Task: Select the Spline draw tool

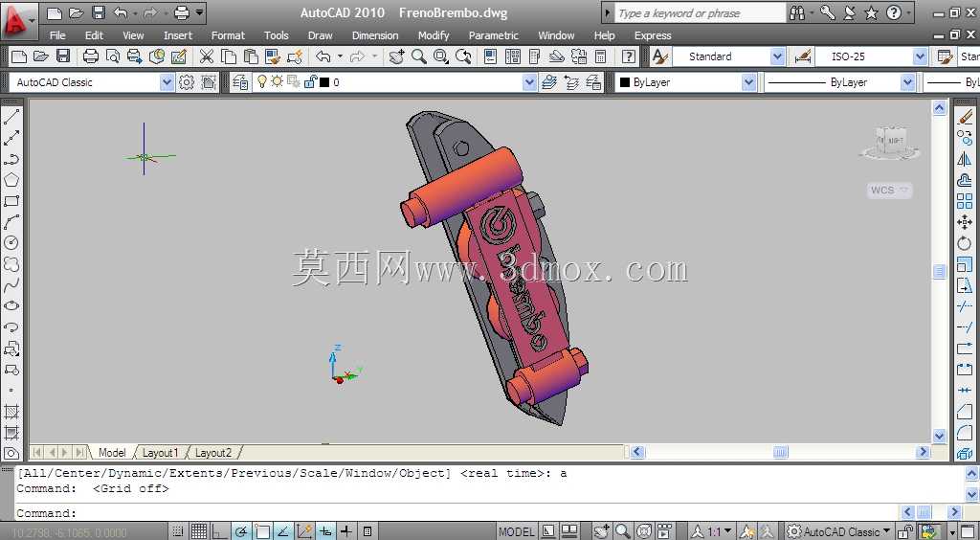Action: [11, 285]
